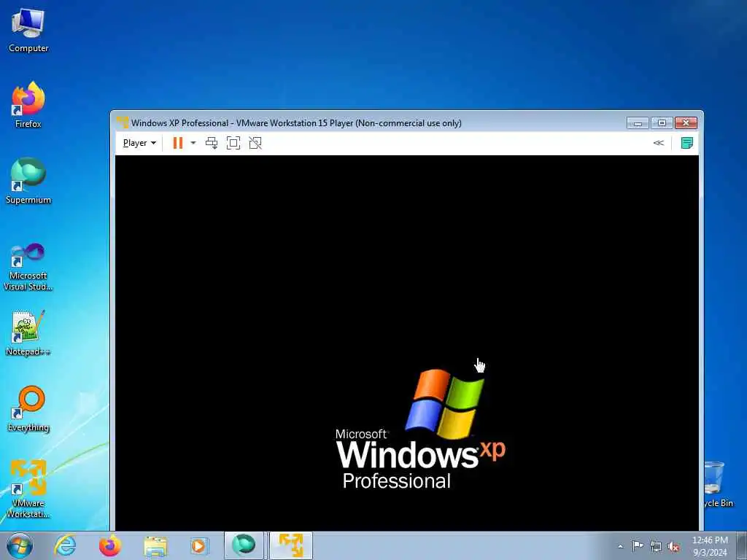Screen dimensions: 747x560
Task: Select the Notepad++ desktop shortcut
Action: 28,333
